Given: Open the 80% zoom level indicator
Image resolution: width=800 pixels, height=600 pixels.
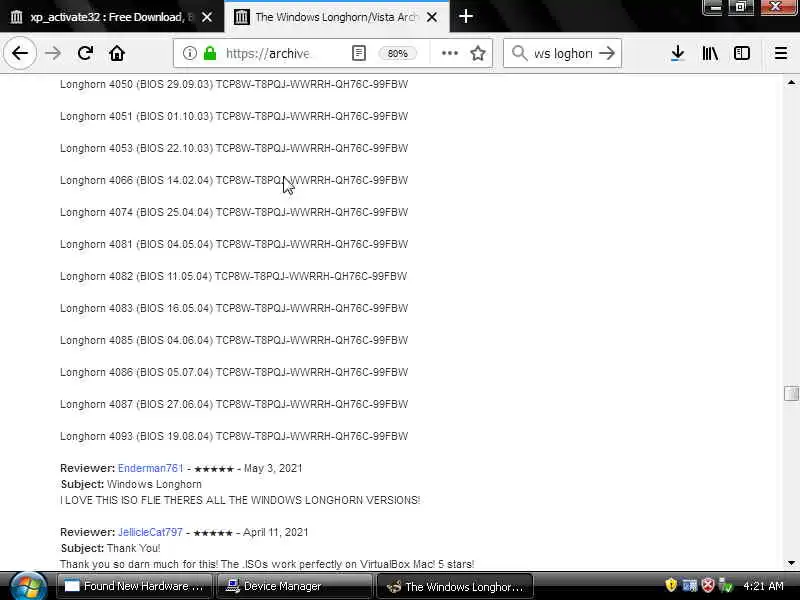Looking at the screenshot, I should [x=397, y=53].
